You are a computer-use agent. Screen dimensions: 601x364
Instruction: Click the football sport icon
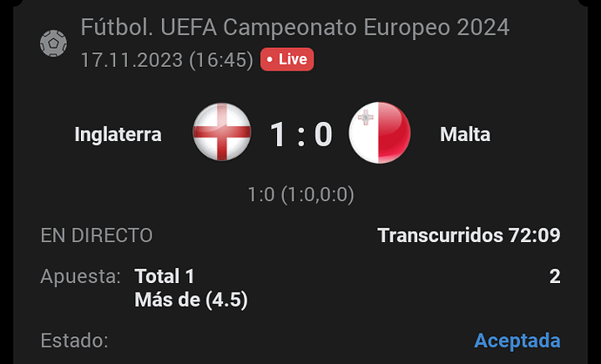coord(53,44)
